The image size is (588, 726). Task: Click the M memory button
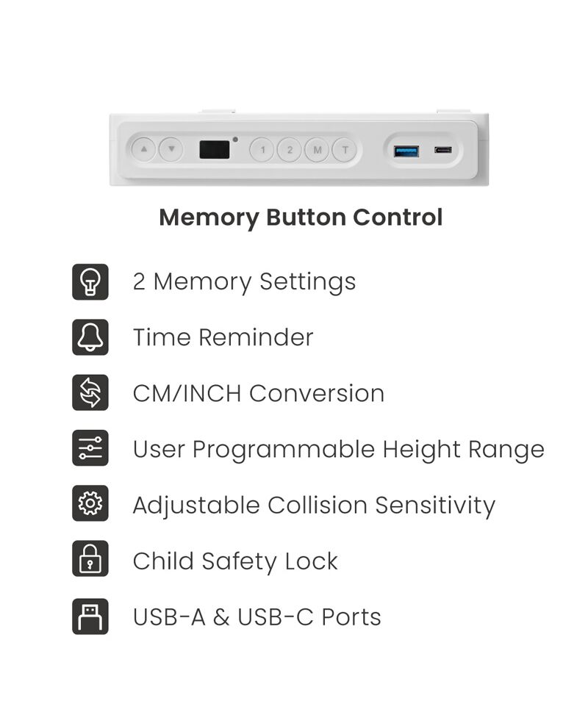point(317,150)
